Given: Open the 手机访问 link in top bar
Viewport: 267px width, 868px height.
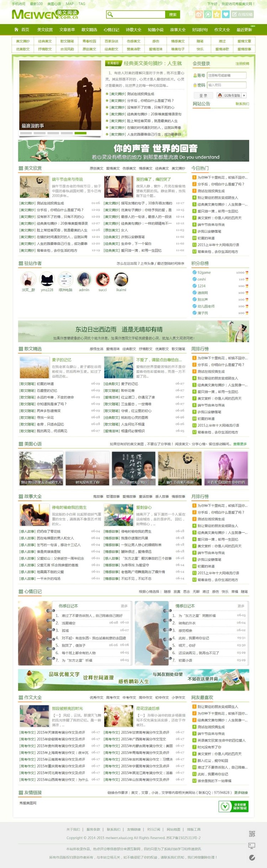Looking at the screenshot, I should pos(19,4).
